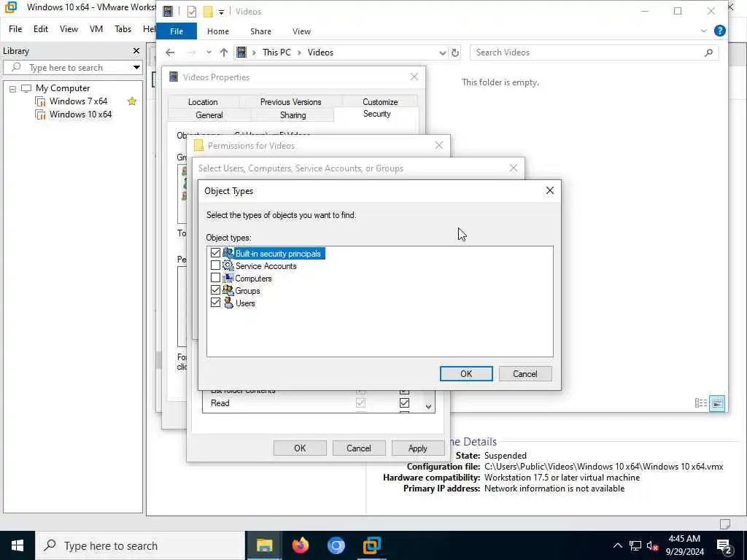Open VMware File menu
Screen dimensions: 747x560
(15, 29)
